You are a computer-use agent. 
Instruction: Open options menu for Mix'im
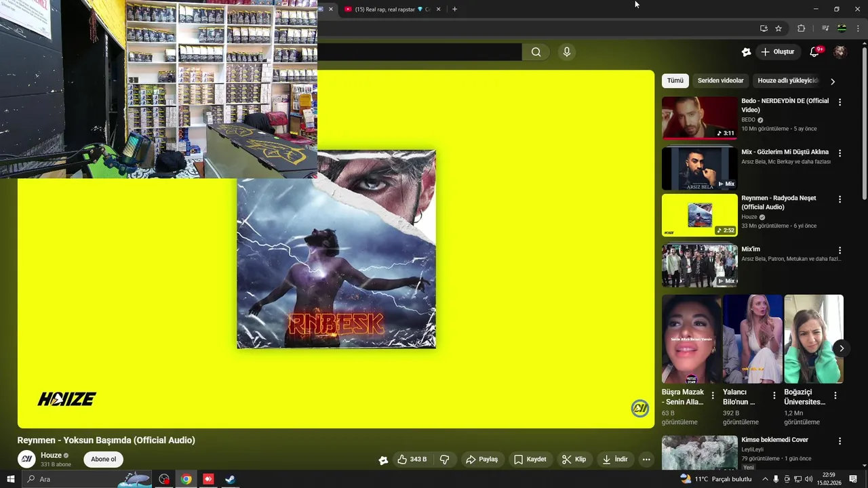(x=840, y=251)
